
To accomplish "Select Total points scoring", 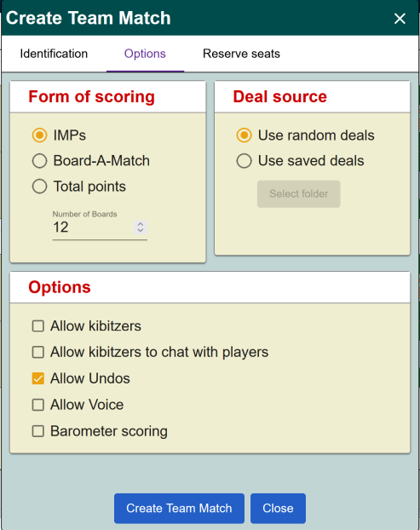I will click(x=39, y=187).
